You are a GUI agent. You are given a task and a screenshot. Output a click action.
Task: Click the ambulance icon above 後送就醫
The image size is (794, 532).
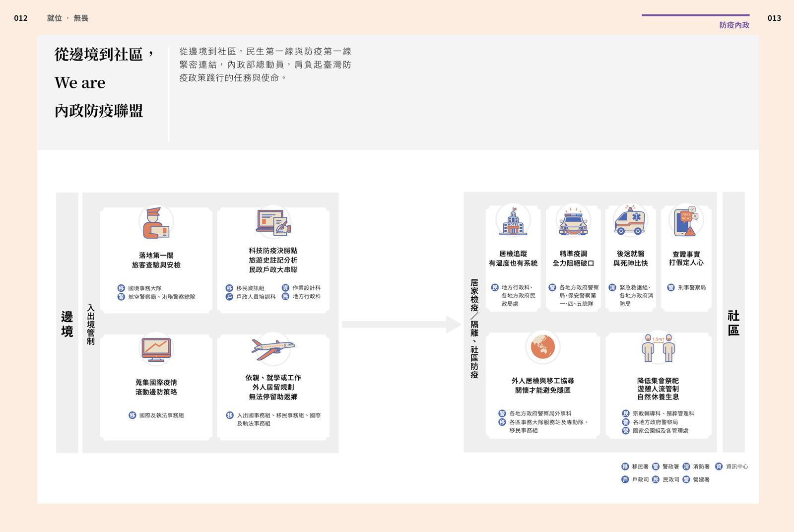[630, 220]
